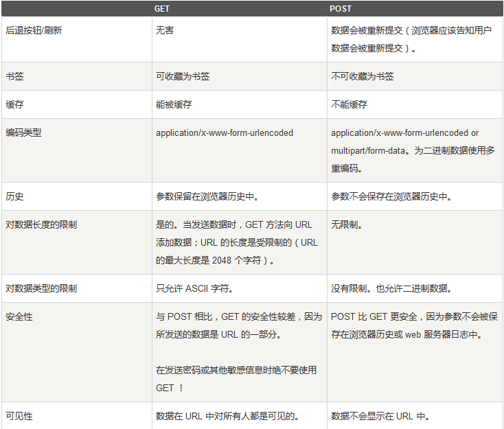504x429 pixels.
Task: Select the row label 编码类型
Action: point(23,132)
